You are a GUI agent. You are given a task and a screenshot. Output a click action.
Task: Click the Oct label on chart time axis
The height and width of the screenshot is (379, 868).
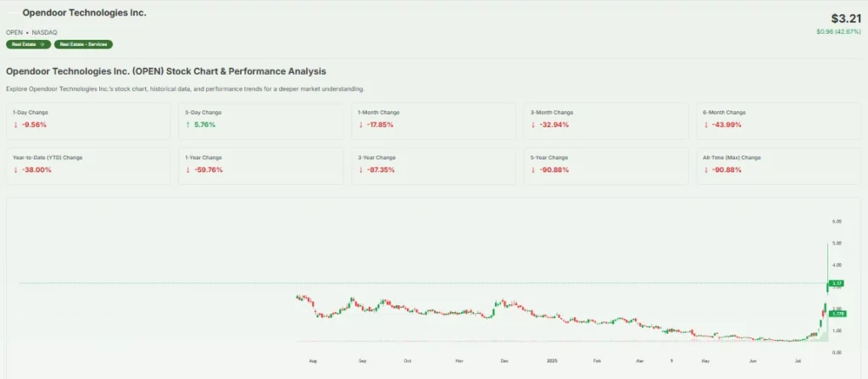click(408, 360)
